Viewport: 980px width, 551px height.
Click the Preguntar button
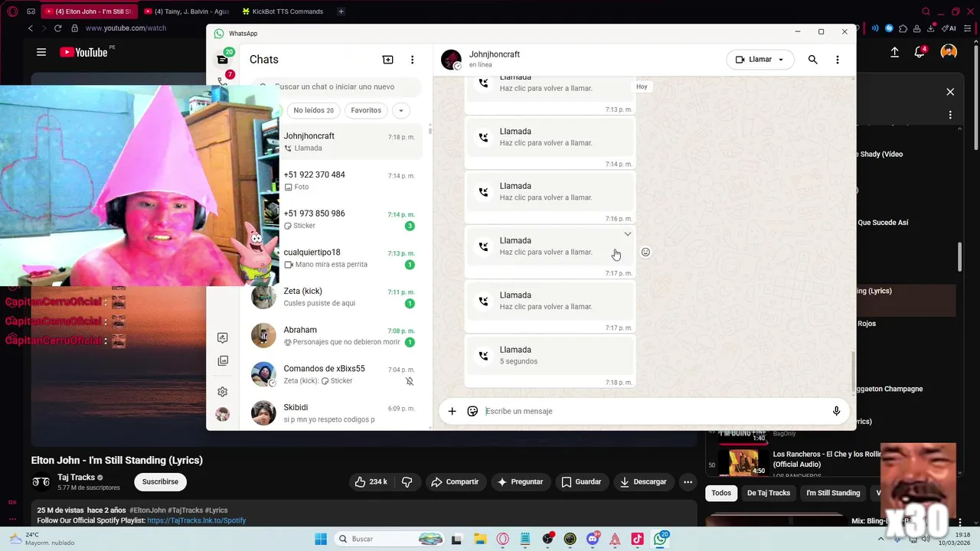520,481
